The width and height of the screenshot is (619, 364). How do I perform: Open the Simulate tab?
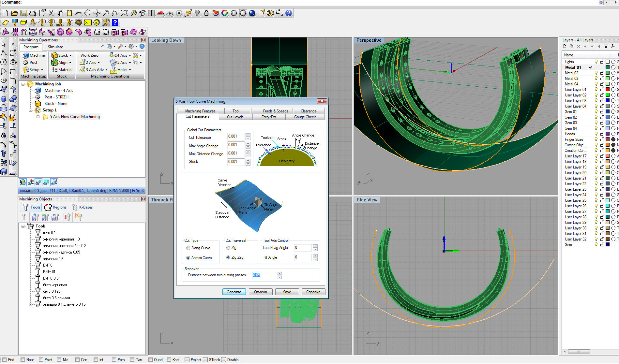coord(55,47)
